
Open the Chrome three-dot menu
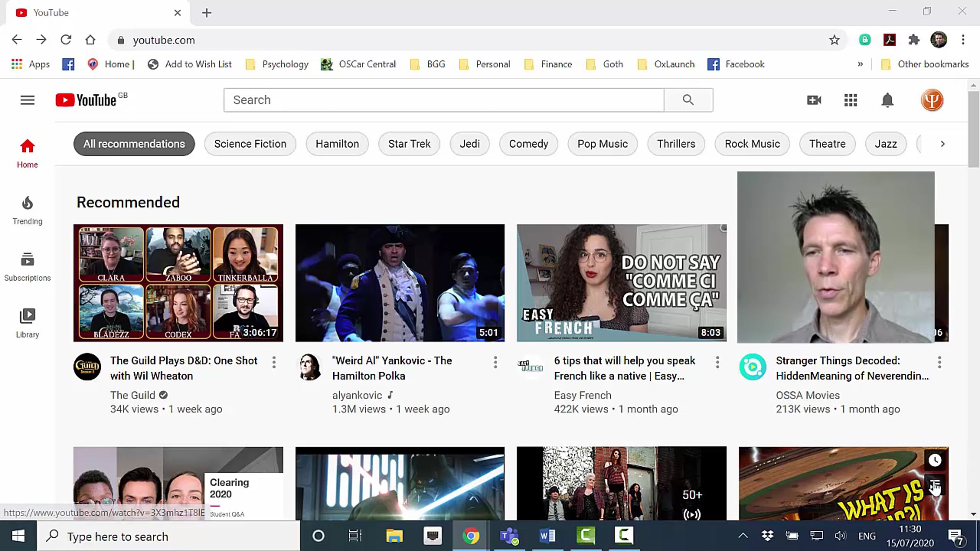[963, 40]
